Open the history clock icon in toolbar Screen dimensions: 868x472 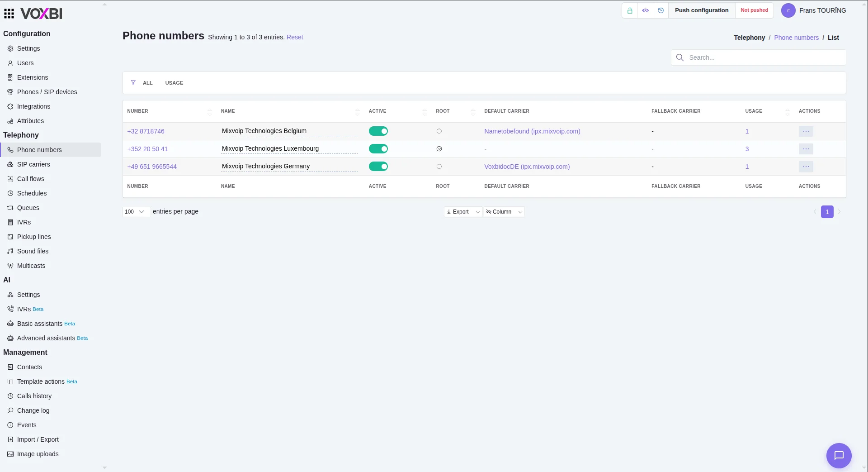pos(661,10)
